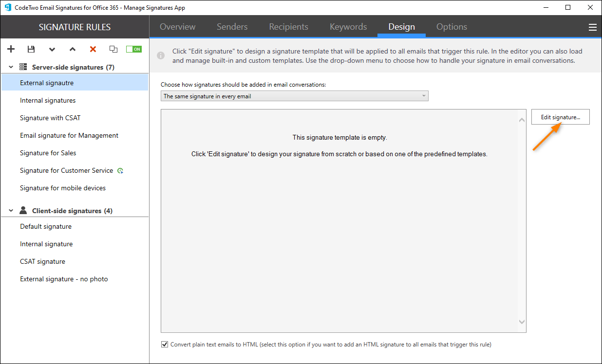Uncheck convert plain text emails to HTML
This screenshot has height=364, width=602.
(x=165, y=344)
